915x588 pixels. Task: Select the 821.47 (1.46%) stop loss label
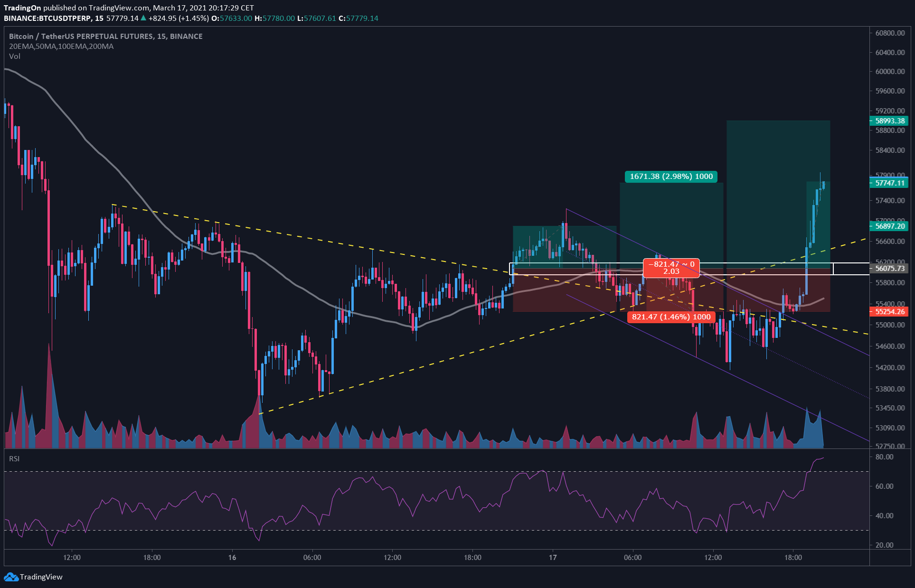coord(671,317)
